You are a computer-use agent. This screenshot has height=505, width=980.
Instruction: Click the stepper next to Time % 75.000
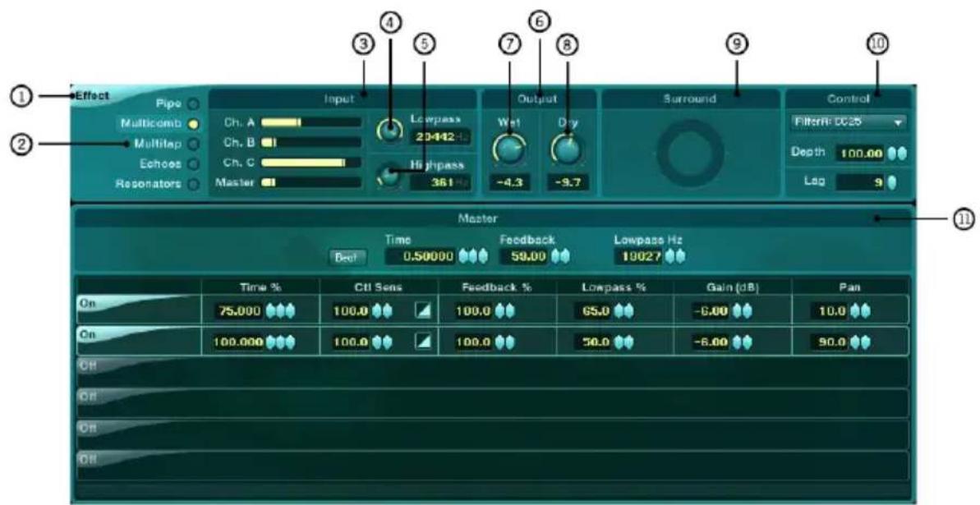click(280, 311)
